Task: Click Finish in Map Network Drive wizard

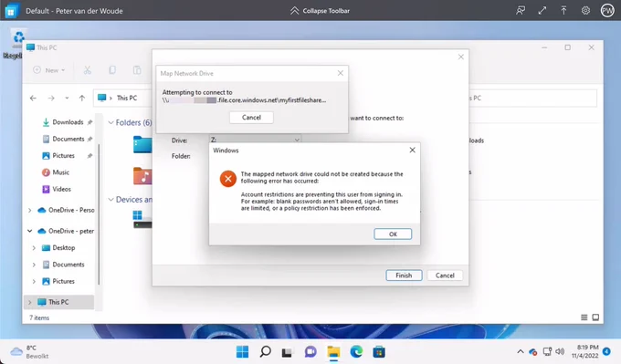Action: [x=404, y=276]
